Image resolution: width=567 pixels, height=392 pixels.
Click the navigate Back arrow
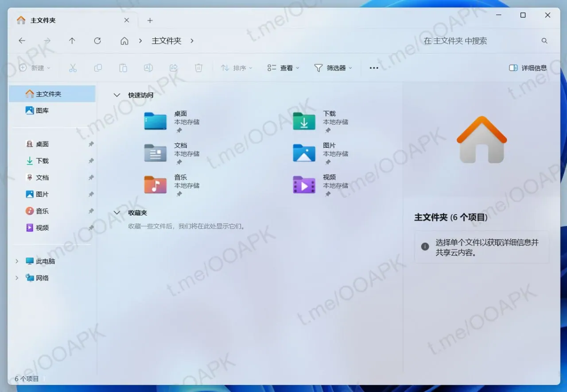(x=22, y=41)
